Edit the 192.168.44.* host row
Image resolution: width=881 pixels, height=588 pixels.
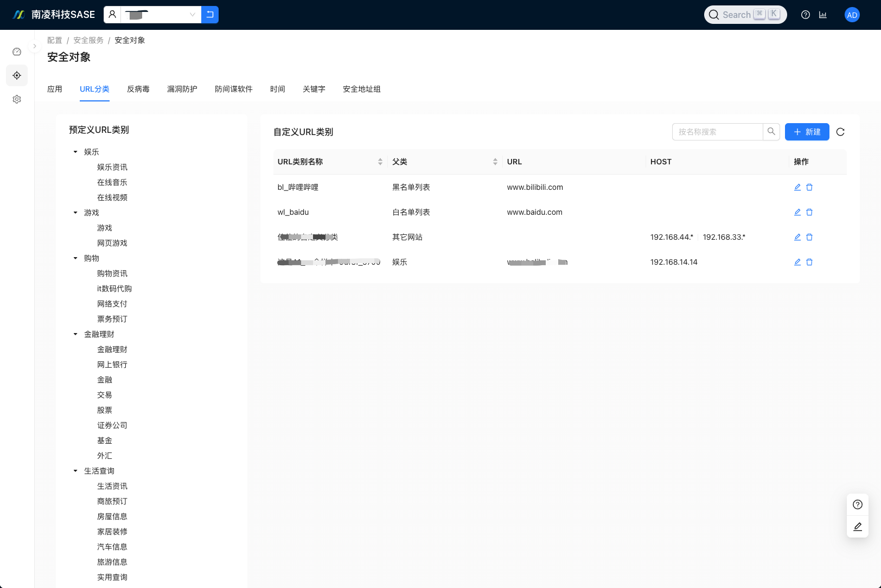point(797,237)
